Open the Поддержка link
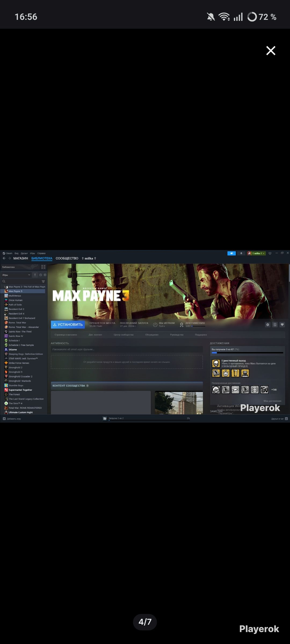The width and height of the screenshot is (290, 644). pyautogui.click(x=201, y=335)
